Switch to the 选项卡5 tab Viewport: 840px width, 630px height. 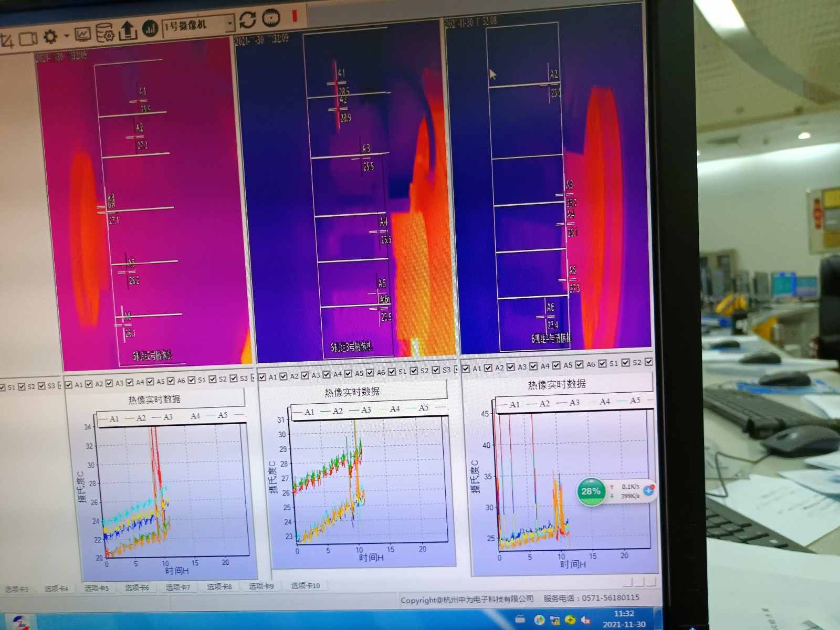coord(97,588)
